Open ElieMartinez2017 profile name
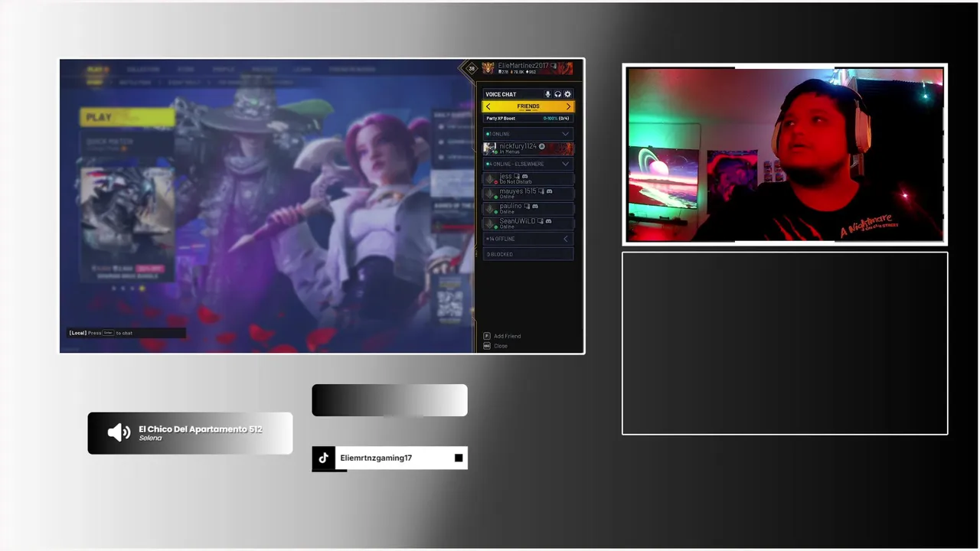Image resolution: width=980 pixels, height=551 pixels. click(x=523, y=66)
